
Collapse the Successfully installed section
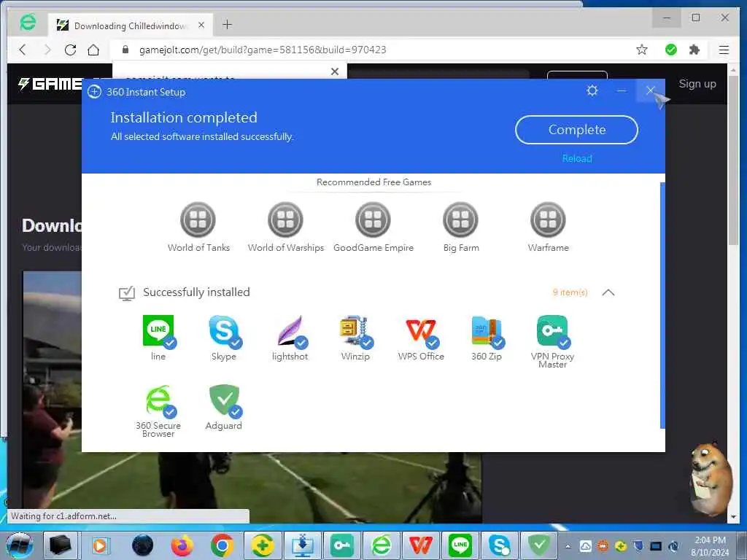pos(608,292)
